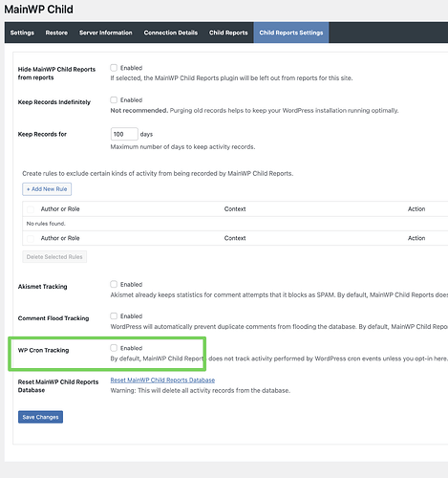Image resolution: width=448 pixels, height=478 pixels.
Task: Enable WP Cron Tracking checkbox
Action: [x=114, y=348]
